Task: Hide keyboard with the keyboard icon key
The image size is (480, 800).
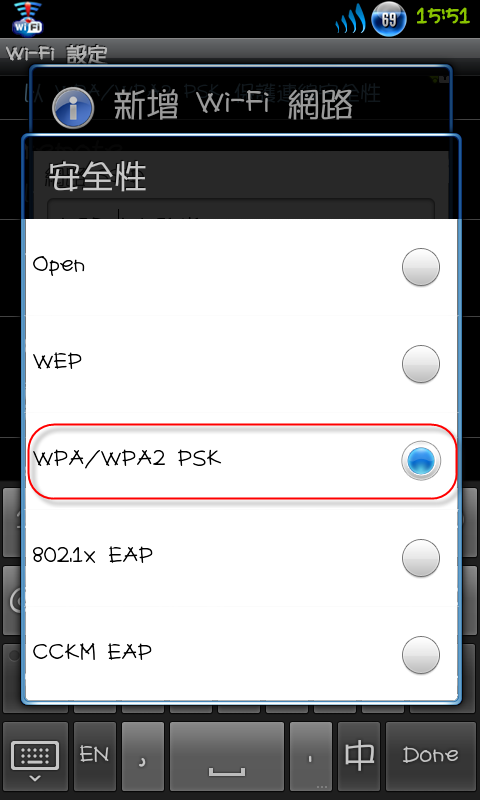Action: click(x=35, y=754)
